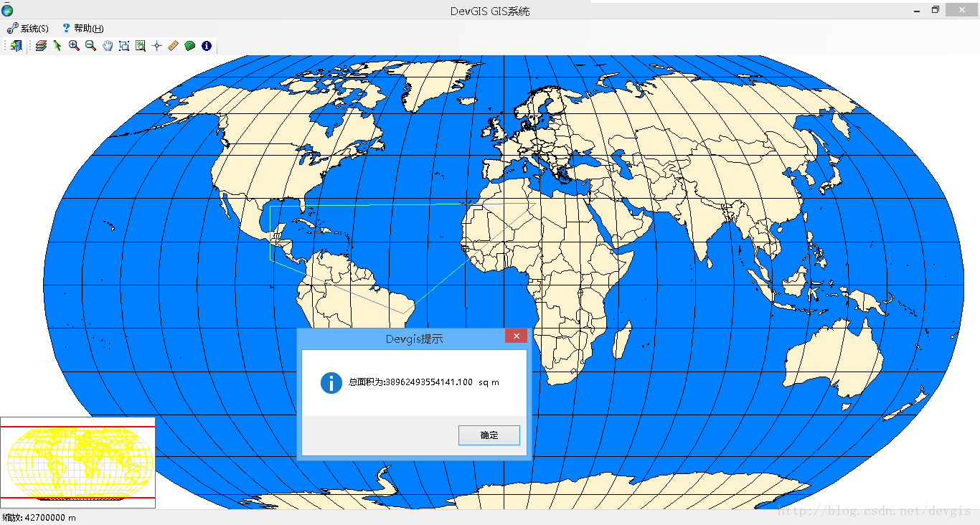Click the total area result text
Screen dimensions: 980x525
tap(424, 382)
